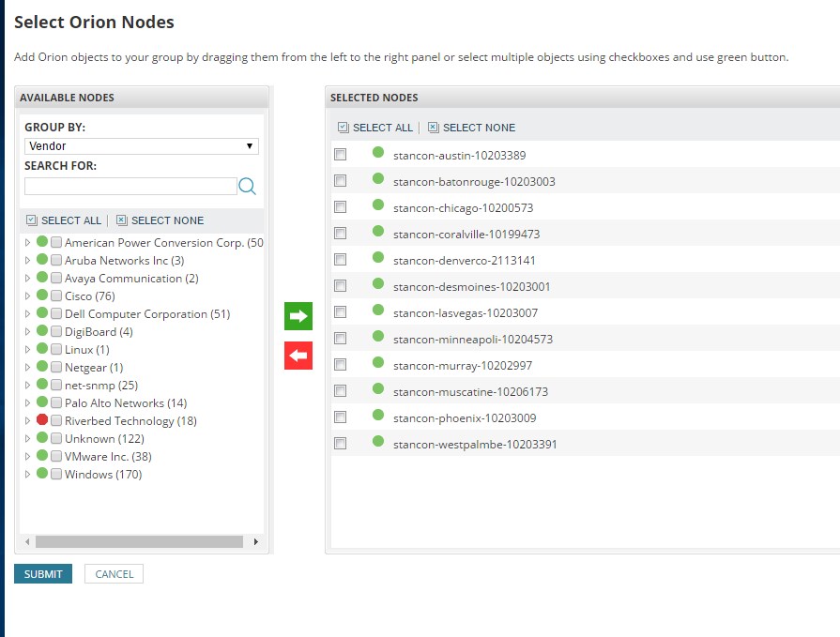Viewport: 840px width, 637px height.
Task: Tick the checkbox for stancon-chicago-10200573
Action: [x=340, y=206]
